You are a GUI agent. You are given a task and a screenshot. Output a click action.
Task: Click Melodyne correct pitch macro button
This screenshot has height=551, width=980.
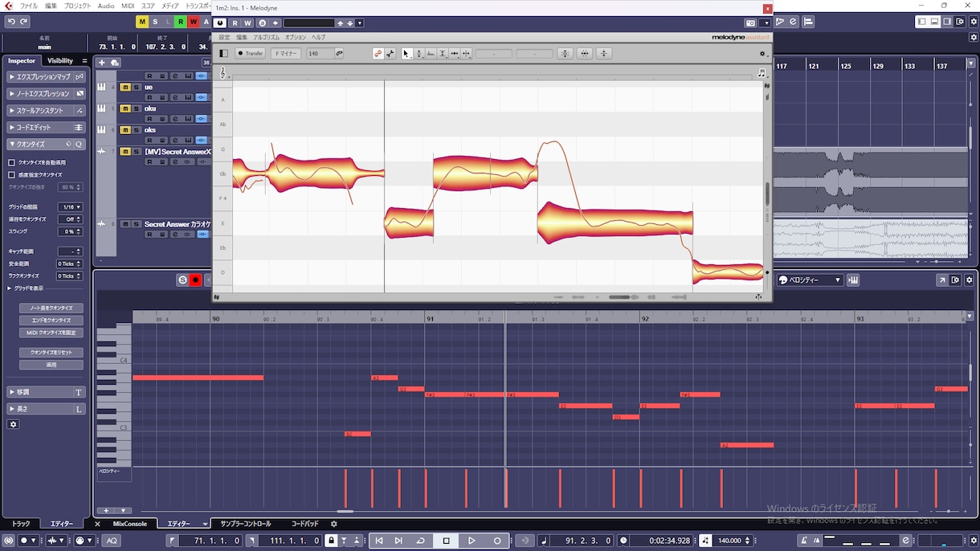565,54
